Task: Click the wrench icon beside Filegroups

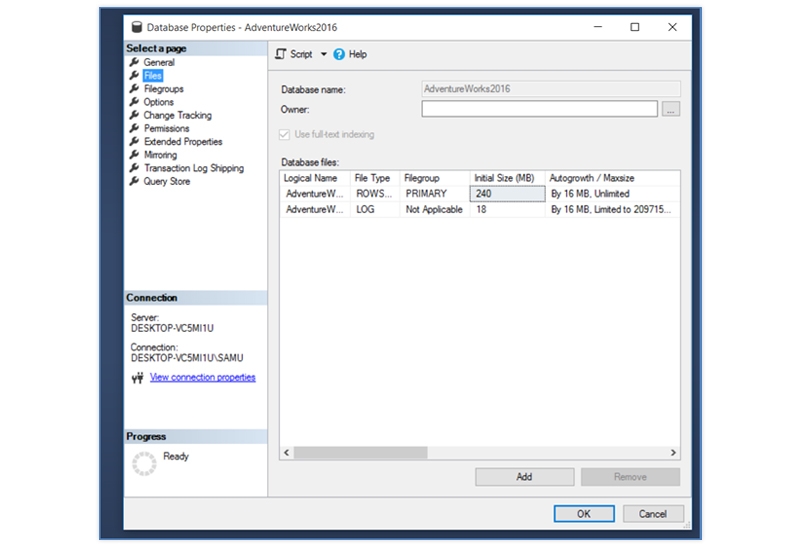Action: pos(134,89)
